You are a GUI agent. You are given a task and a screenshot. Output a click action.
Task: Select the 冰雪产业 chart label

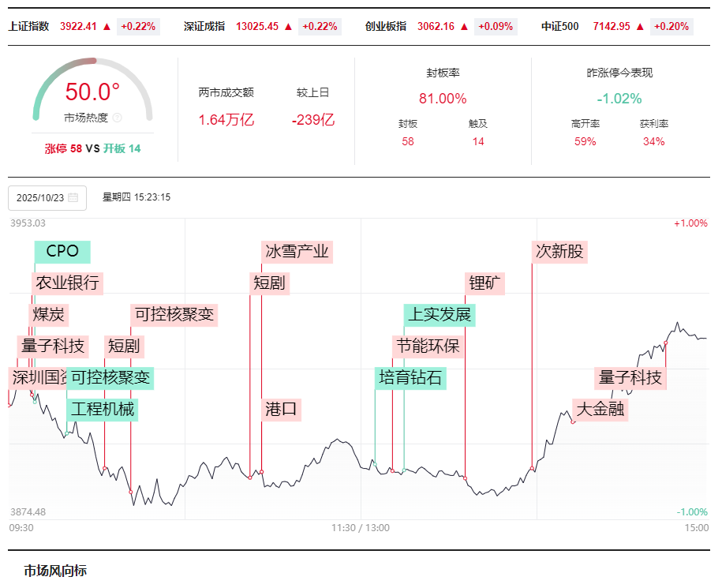(x=297, y=252)
